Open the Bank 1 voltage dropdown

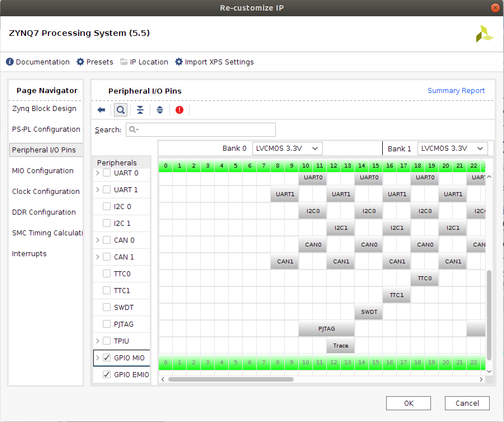pos(452,149)
